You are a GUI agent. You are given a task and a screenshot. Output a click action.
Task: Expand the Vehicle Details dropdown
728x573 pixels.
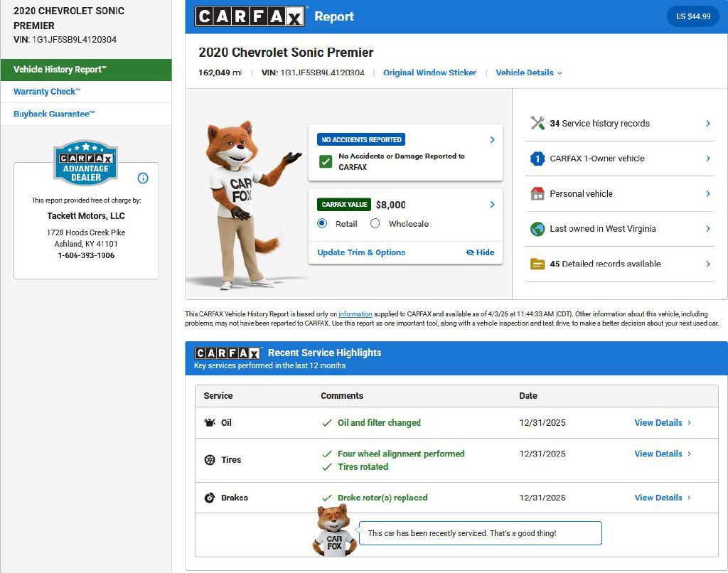(x=529, y=73)
